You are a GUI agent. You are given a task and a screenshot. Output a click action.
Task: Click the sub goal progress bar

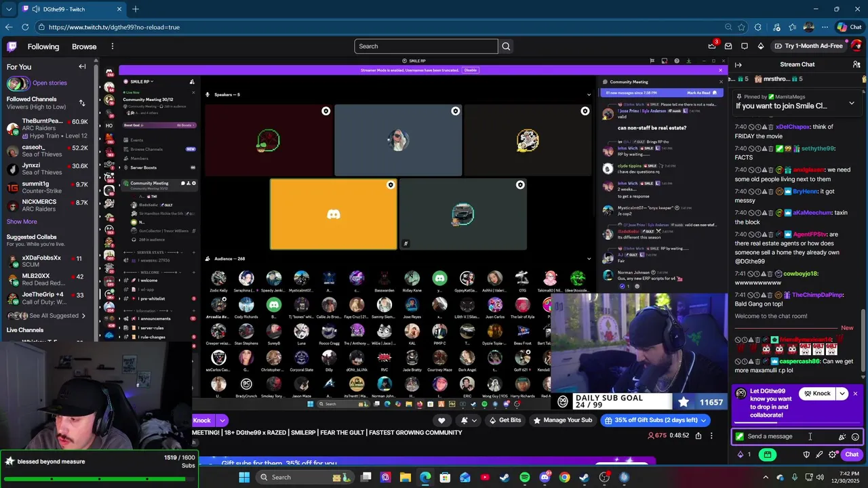click(x=99, y=479)
